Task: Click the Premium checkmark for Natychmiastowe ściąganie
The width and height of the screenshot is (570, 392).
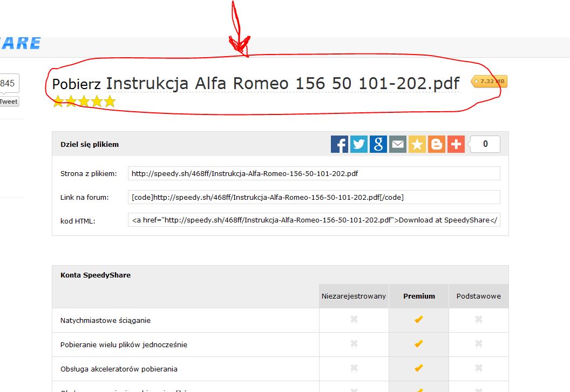Action: (x=419, y=319)
